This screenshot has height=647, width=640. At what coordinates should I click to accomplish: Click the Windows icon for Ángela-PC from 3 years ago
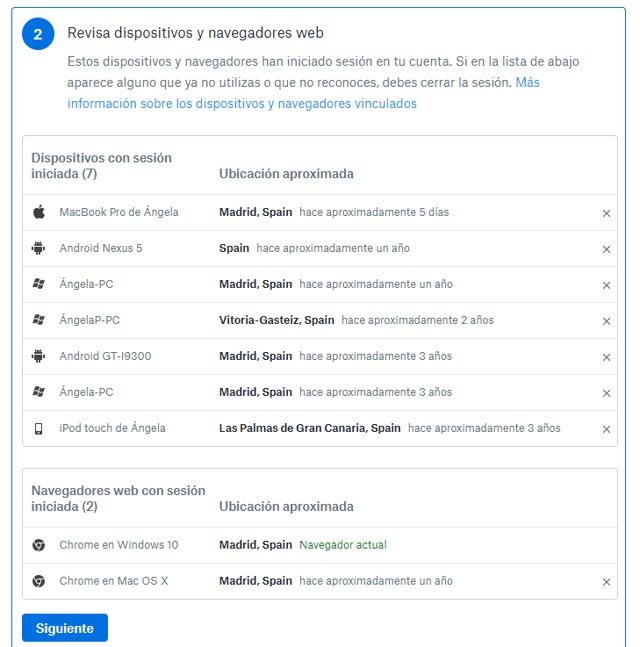click(39, 392)
